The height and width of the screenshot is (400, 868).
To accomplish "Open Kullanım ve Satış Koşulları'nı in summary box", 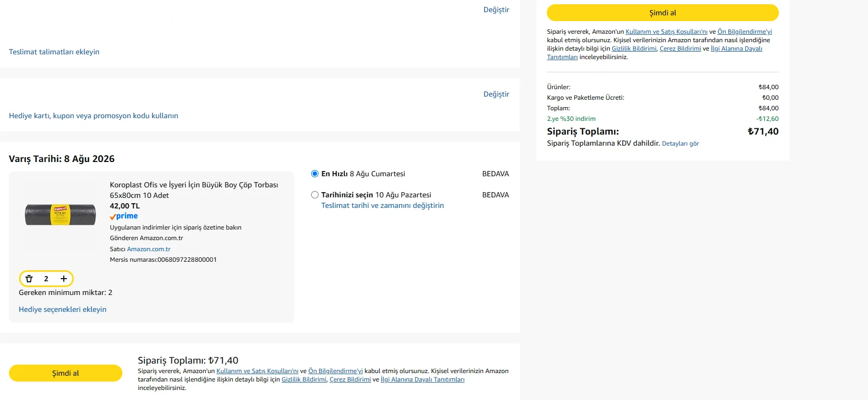I will tap(667, 32).
